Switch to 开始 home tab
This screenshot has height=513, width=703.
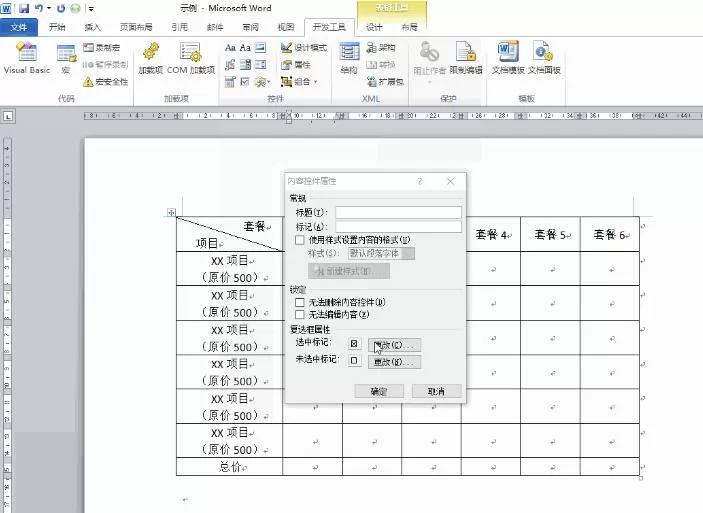(x=57, y=27)
